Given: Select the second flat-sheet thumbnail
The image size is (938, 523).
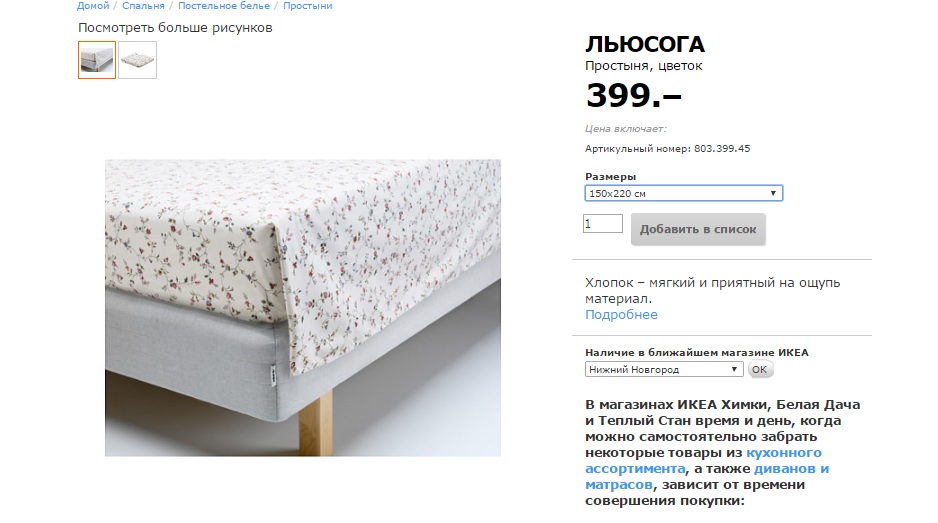Looking at the screenshot, I should point(138,60).
